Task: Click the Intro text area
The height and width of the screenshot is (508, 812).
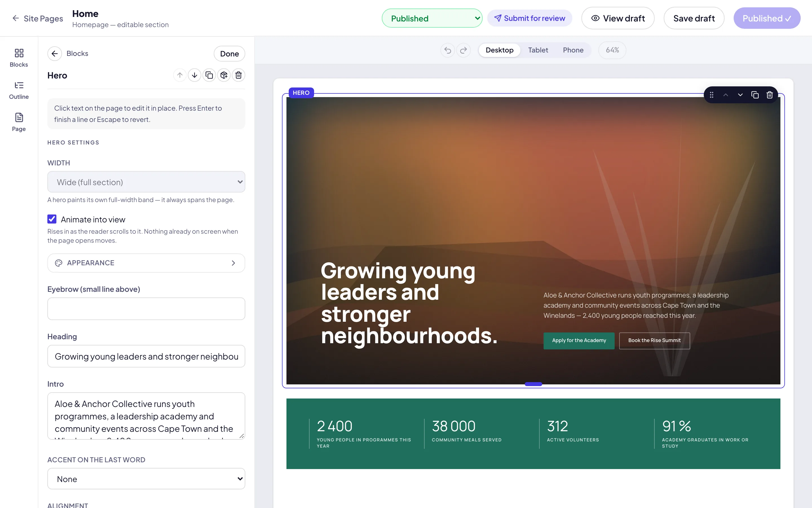Action: (146, 416)
